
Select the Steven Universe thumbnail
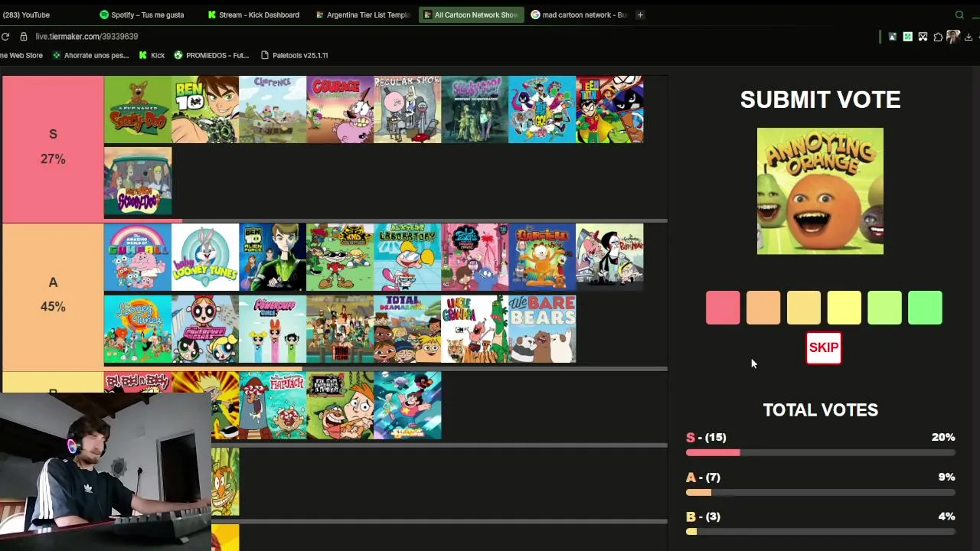407,406
